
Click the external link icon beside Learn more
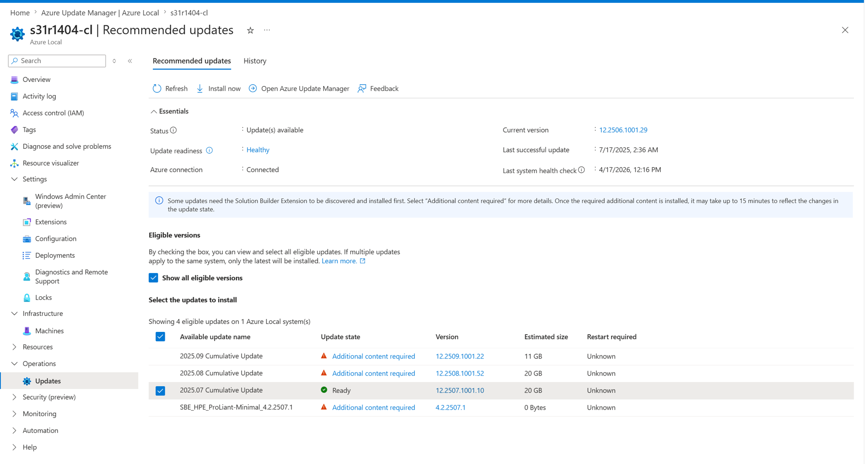363,261
